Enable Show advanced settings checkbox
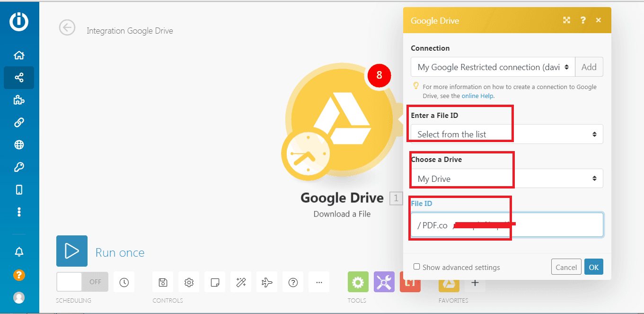The width and height of the screenshot is (644, 314). point(416,267)
